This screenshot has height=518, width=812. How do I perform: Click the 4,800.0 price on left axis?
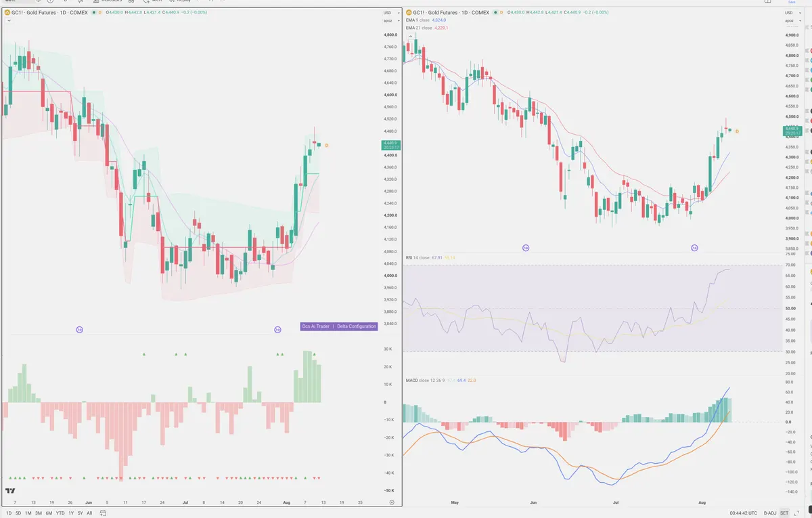tap(389, 35)
